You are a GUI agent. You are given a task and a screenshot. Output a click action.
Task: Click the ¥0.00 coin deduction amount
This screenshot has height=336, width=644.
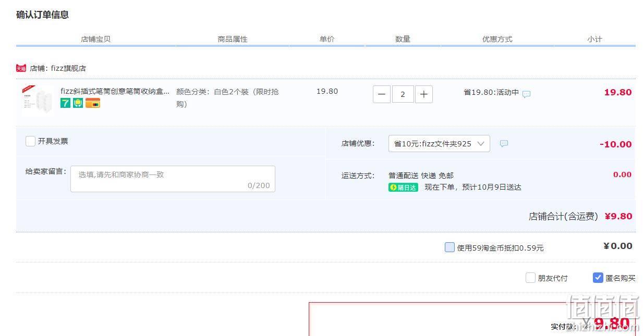[618, 246]
